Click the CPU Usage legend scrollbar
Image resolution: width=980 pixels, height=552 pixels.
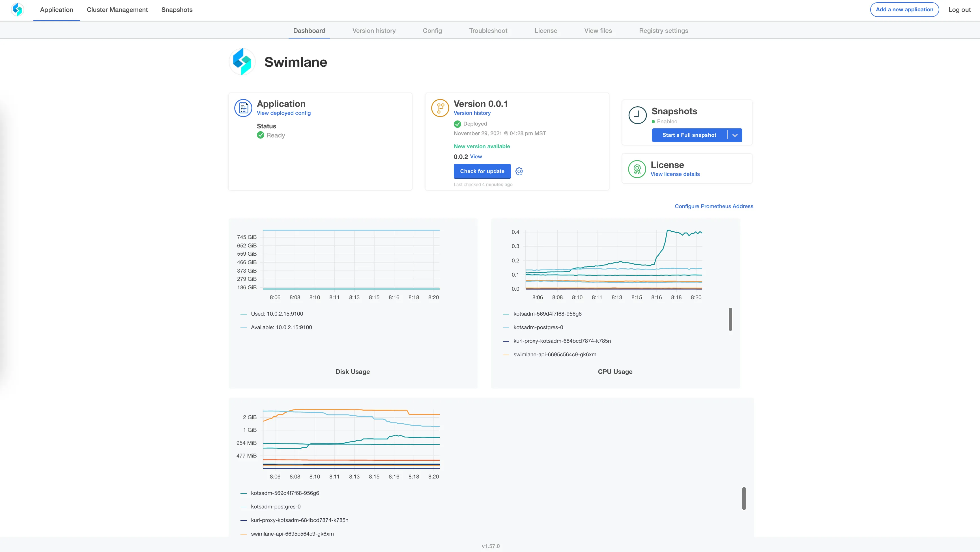click(x=730, y=319)
